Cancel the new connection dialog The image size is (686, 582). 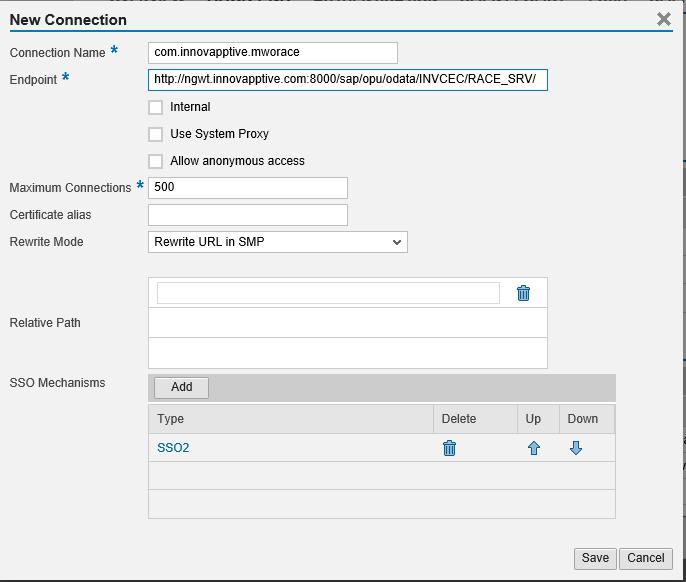click(x=645, y=558)
